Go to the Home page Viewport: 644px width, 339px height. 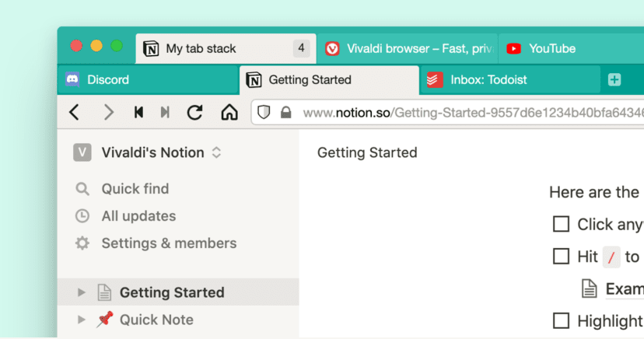click(x=229, y=112)
